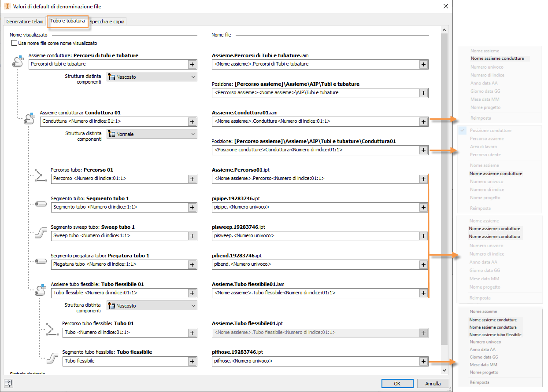Click plus button for pibend file name field
This screenshot has height=392, width=548.
tap(423, 264)
